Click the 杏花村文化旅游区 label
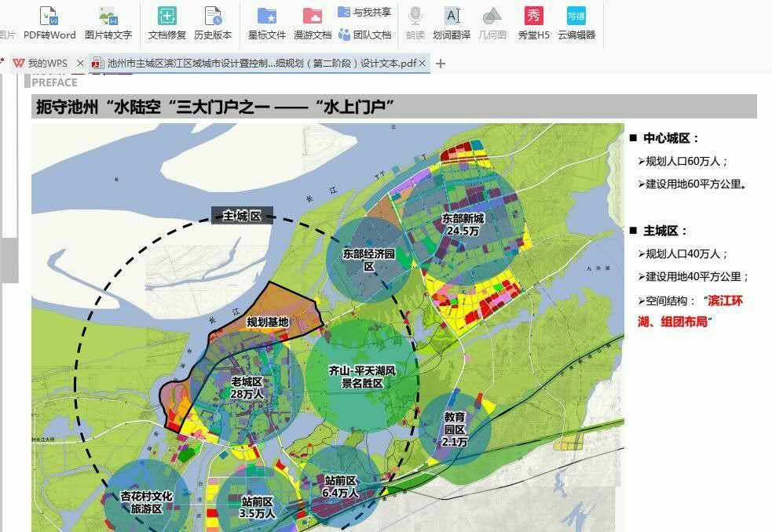 (146, 502)
